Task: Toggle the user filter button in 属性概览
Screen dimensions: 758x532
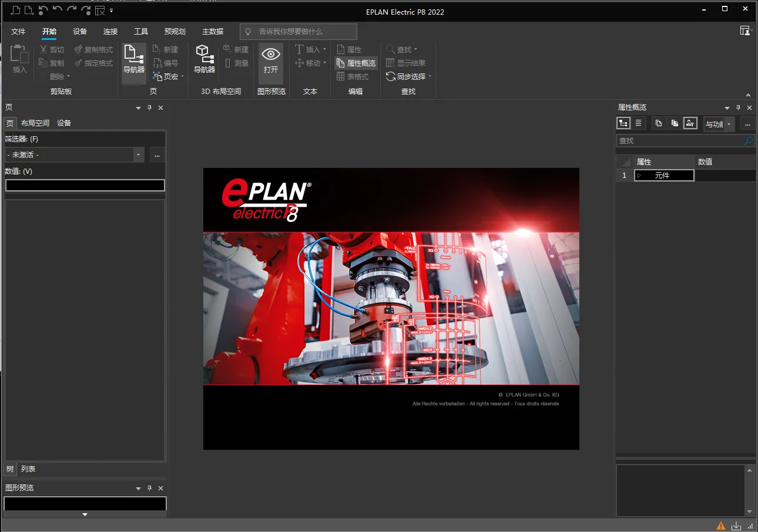Action: 690,123
